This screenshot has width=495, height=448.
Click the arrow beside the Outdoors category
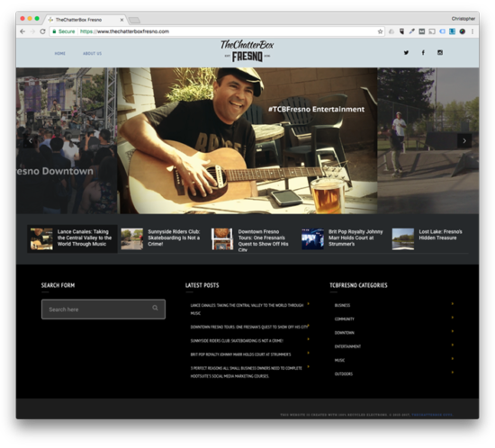(x=453, y=372)
